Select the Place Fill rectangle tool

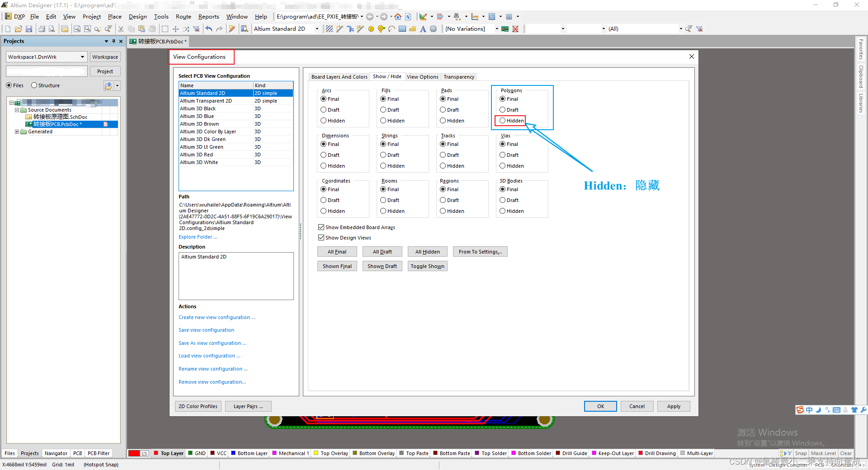point(402,29)
